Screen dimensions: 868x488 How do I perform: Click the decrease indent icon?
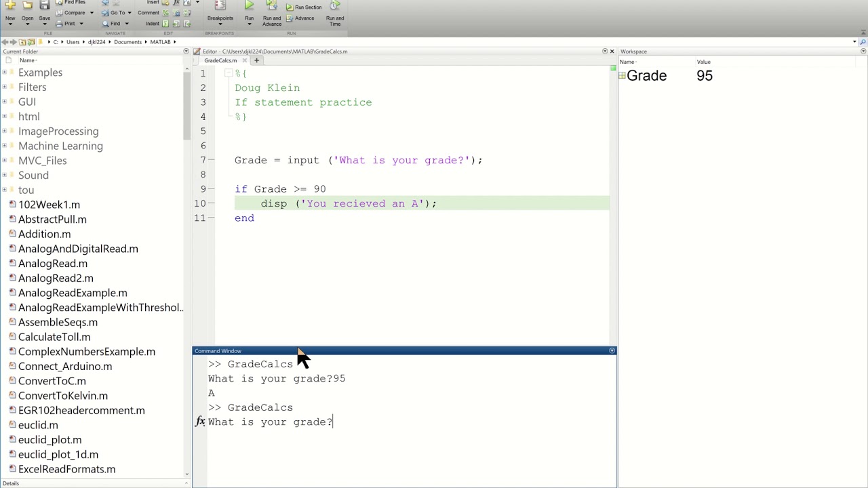(x=187, y=24)
